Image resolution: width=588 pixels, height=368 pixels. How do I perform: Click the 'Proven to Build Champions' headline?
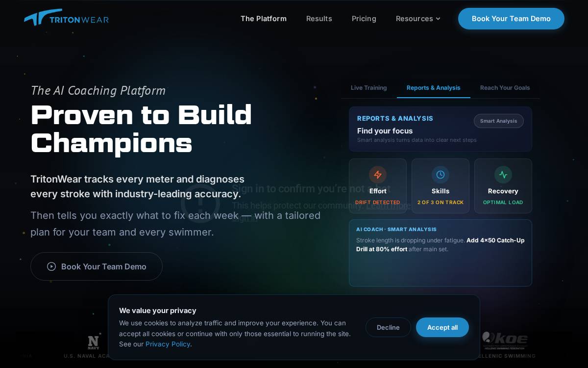tap(141, 129)
